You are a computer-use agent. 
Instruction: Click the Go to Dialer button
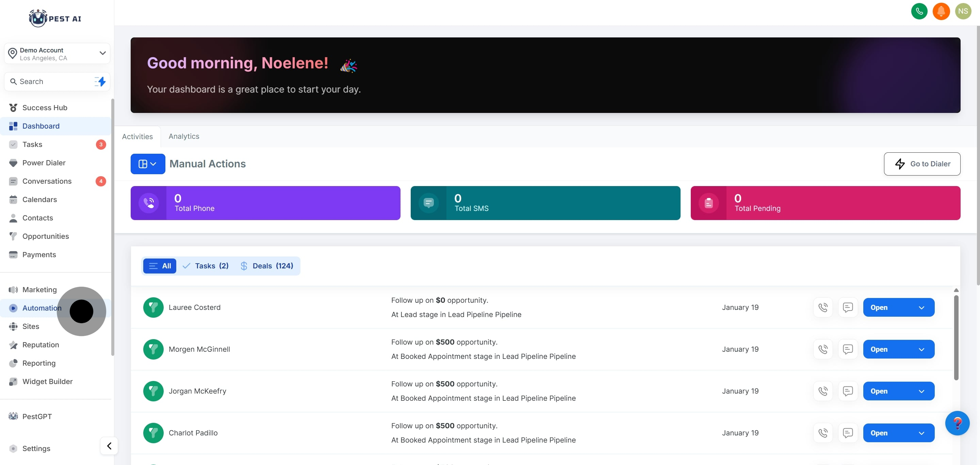point(922,164)
